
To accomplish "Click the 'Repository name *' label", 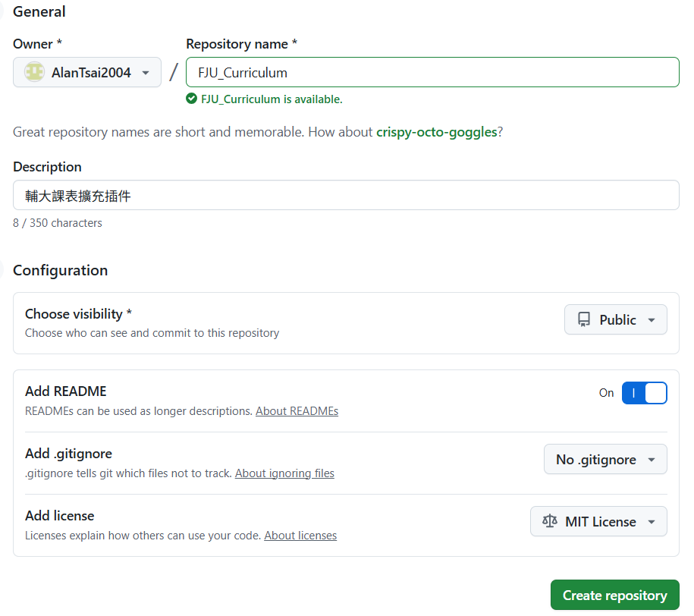I will 242,44.
